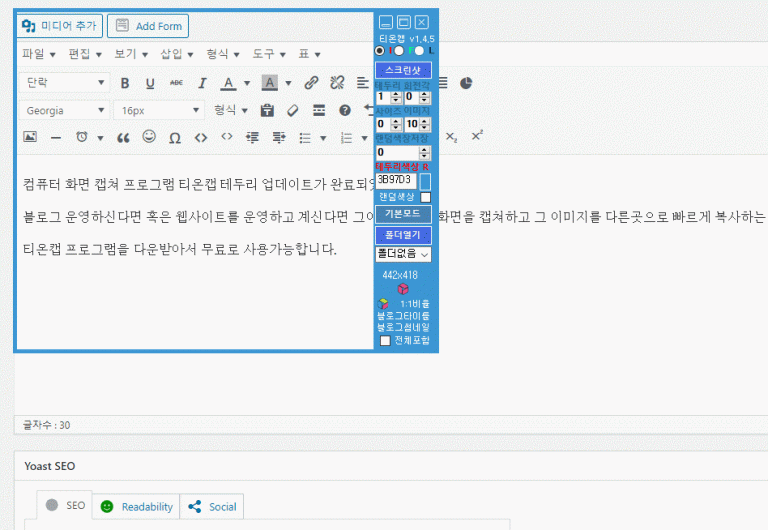Click the 미디어 추가 button
Viewport: 768px width, 530px height.
(x=59, y=26)
